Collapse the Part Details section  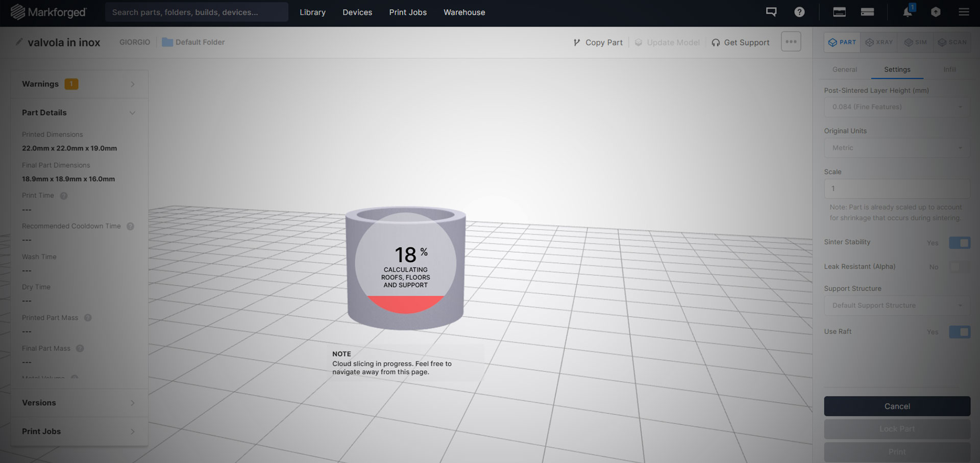click(x=79, y=113)
